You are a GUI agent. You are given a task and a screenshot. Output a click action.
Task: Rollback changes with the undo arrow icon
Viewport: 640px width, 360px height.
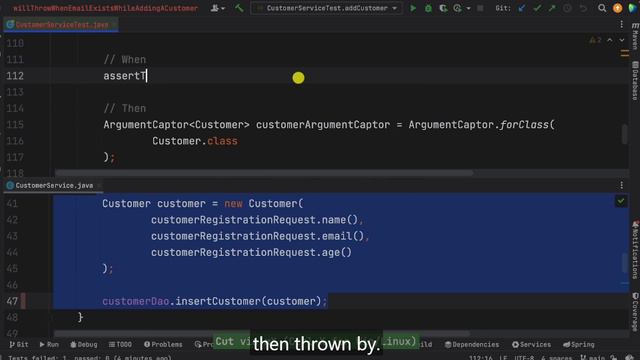pos(583,8)
